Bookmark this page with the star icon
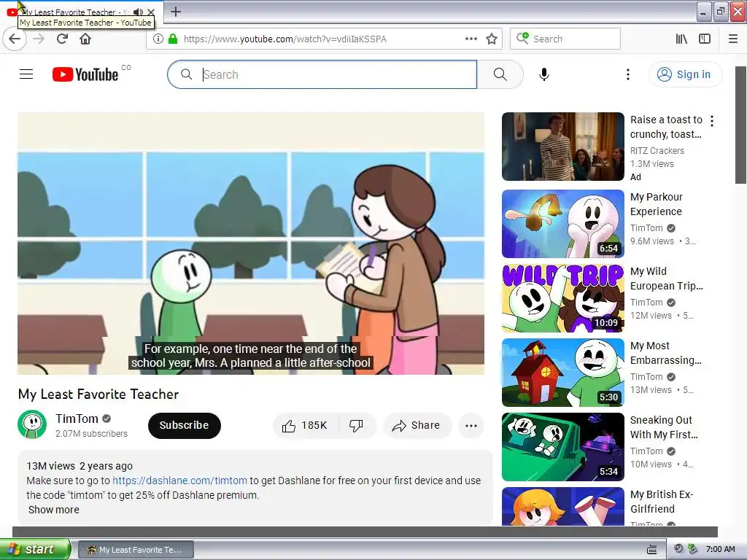747x560 pixels. (492, 39)
